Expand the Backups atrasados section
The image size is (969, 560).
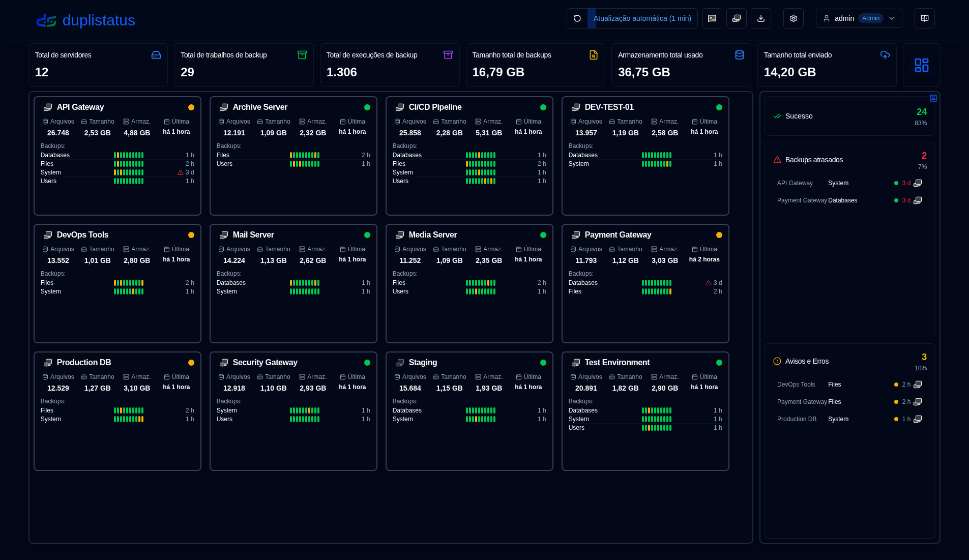click(x=814, y=160)
